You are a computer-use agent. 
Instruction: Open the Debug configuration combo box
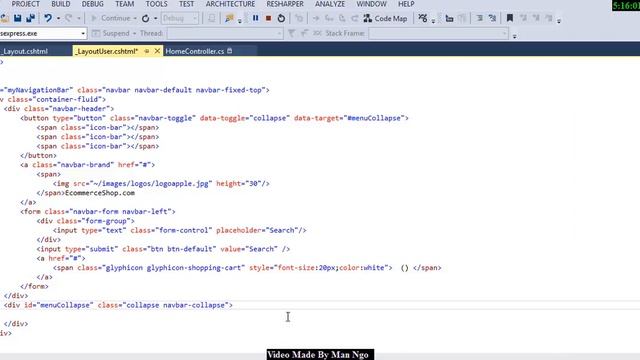pyautogui.click(x=180, y=18)
